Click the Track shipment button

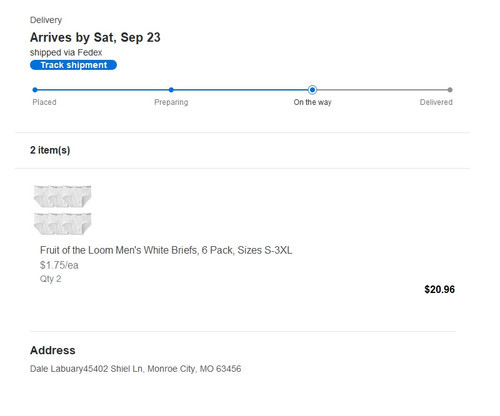73,65
